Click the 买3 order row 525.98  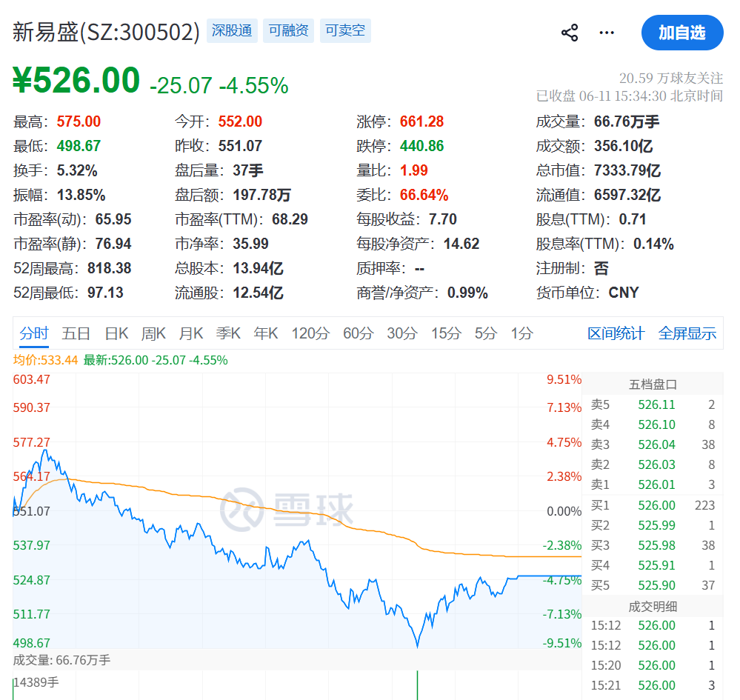(x=653, y=546)
